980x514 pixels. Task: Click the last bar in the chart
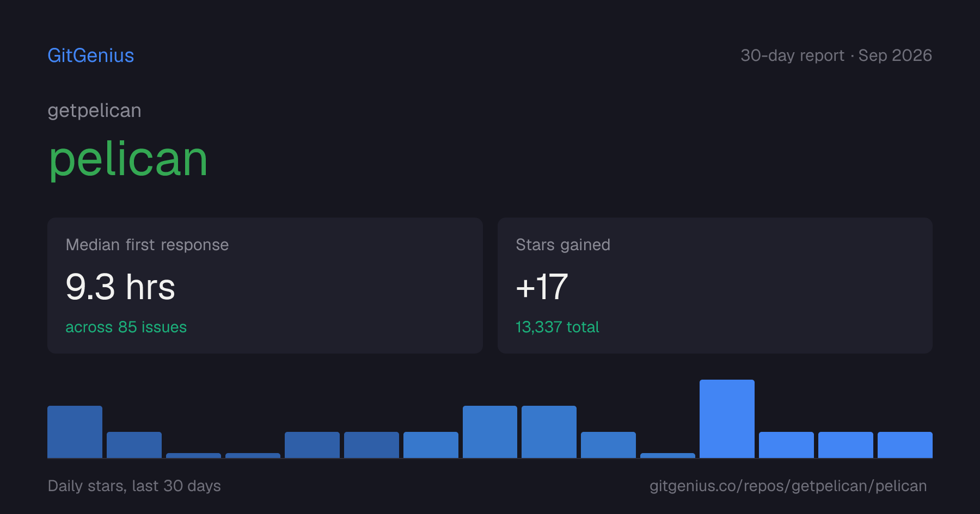click(x=905, y=445)
